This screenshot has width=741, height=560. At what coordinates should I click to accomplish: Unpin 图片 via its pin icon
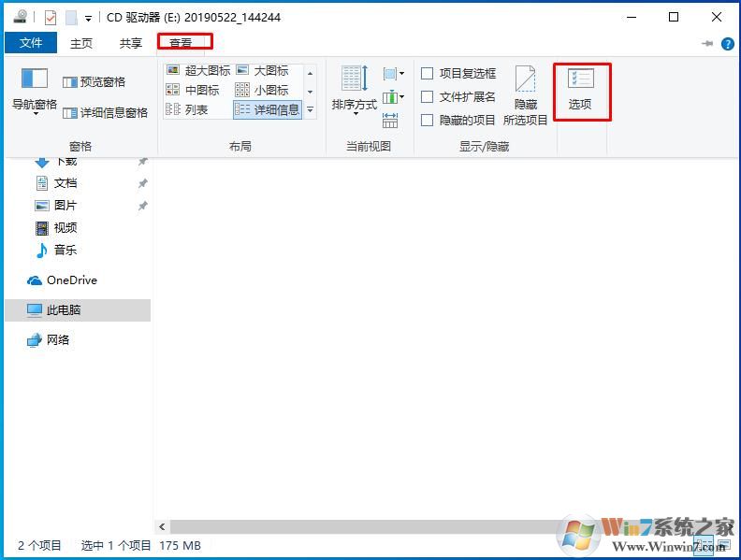pos(143,206)
